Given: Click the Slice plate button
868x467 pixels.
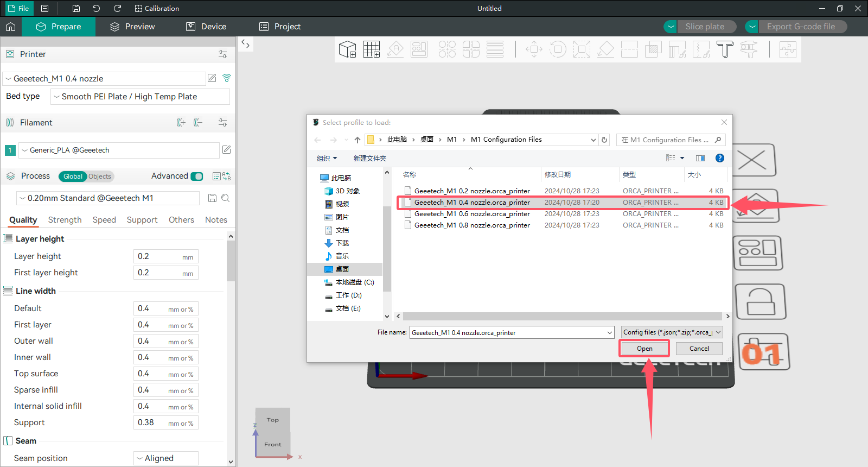Looking at the screenshot, I should pyautogui.click(x=707, y=27).
